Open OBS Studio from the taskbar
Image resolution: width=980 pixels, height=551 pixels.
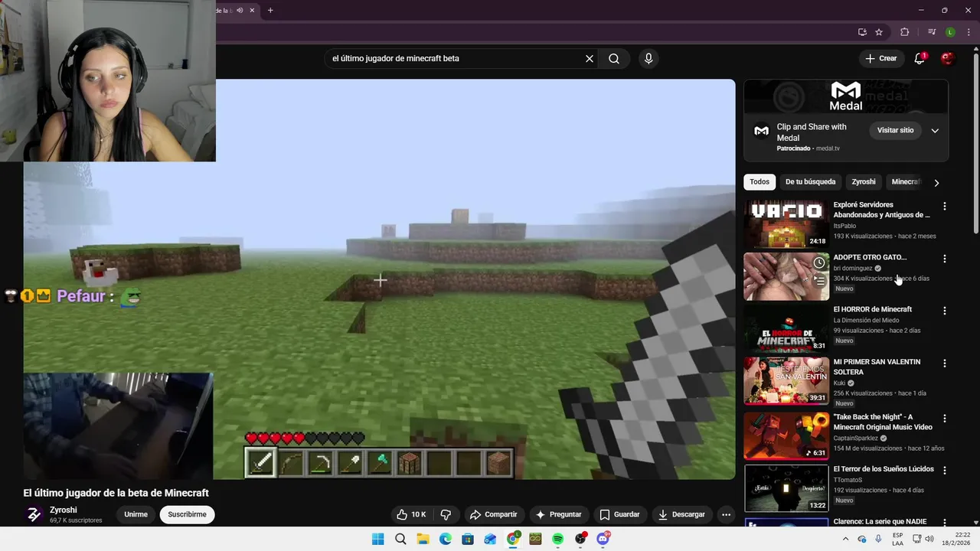(x=580, y=539)
